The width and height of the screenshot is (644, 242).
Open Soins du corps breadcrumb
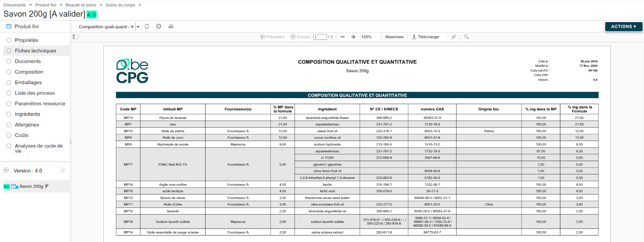pos(120,5)
